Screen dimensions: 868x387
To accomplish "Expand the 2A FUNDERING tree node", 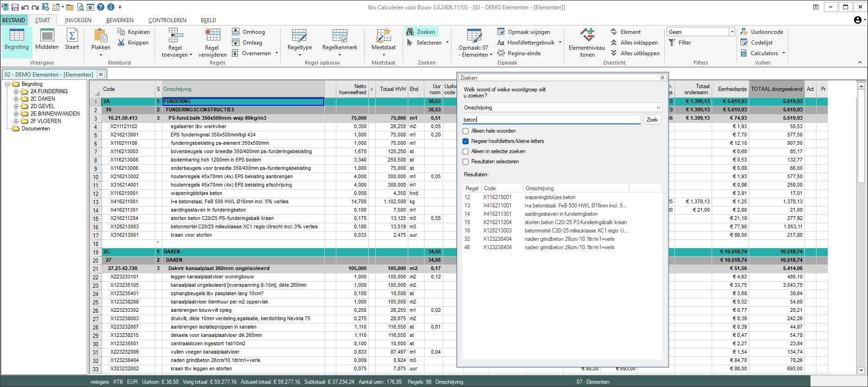I will 16,91.
